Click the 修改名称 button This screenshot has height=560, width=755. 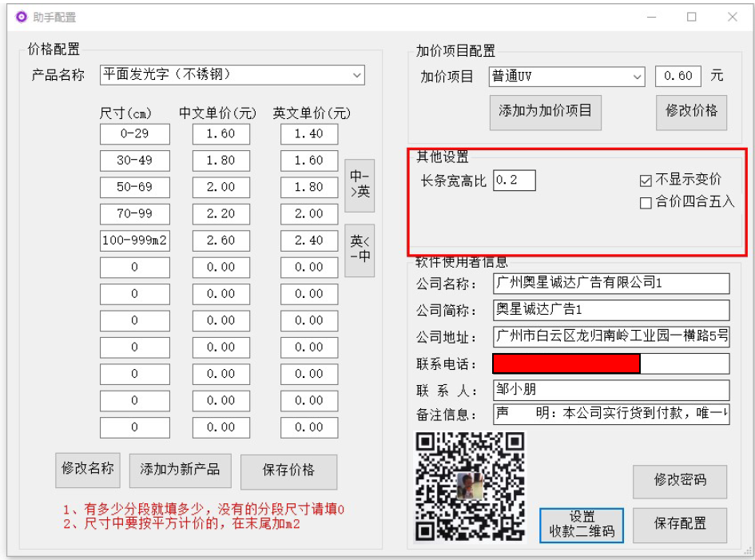[88, 470]
